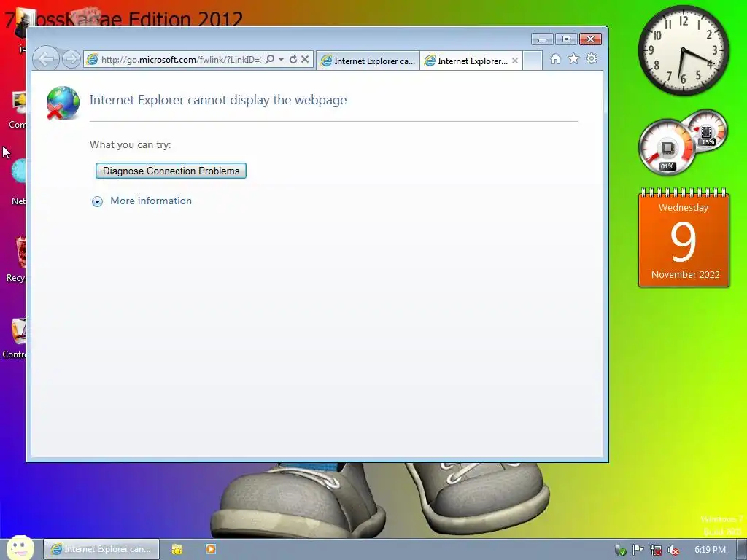Click the globe error icon on the page
Image resolution: width=747 pixels, height=560 pixels.
pos(63,103)
